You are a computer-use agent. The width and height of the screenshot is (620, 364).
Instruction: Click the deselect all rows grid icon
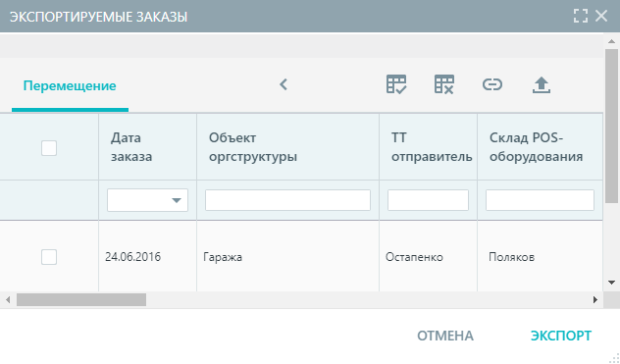coord(444,84)
